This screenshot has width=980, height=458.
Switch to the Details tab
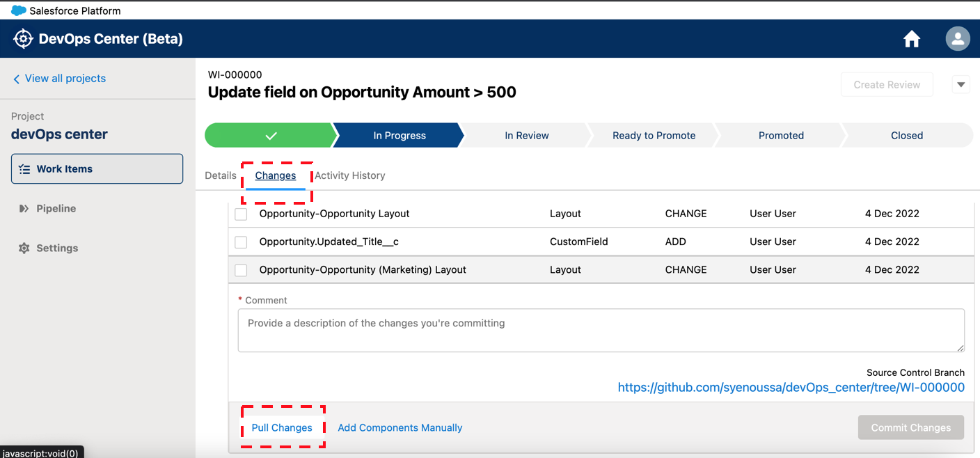(221, 175)
